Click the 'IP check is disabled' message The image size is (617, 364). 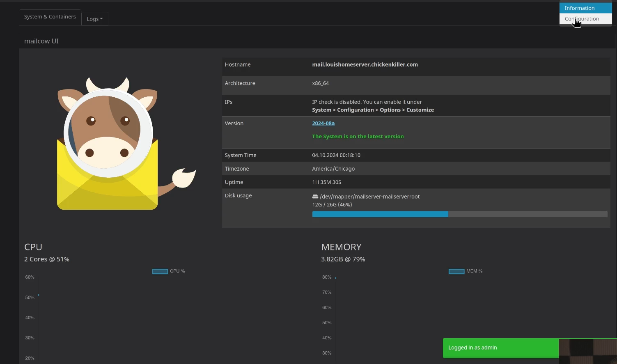[x=367, y=102]
